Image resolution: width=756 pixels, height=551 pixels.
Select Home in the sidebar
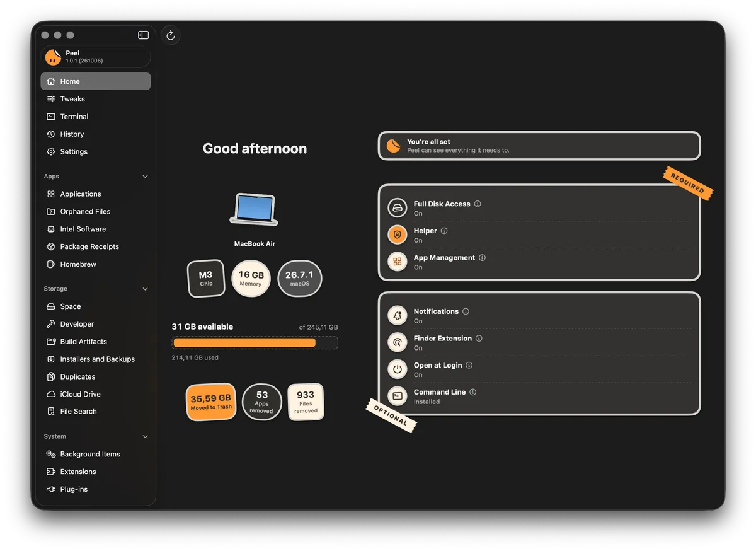point(96,81)
